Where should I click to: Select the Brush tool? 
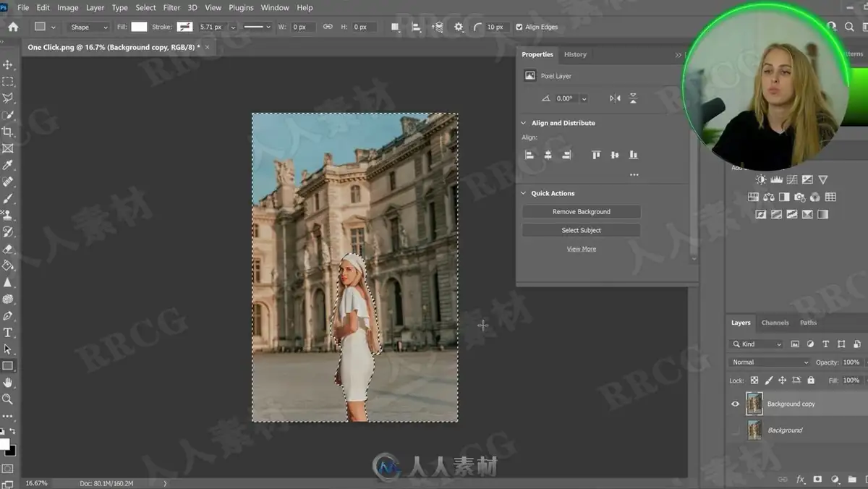[8, 198]
